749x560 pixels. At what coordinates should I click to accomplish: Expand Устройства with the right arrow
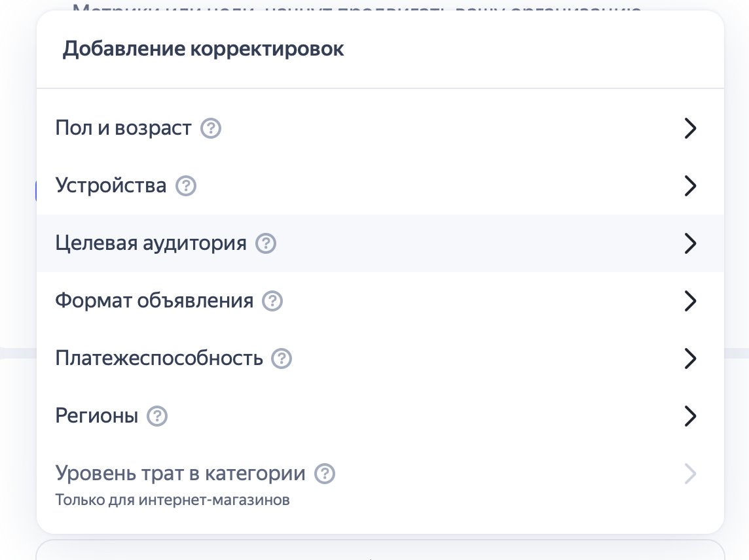coord(690,186)
